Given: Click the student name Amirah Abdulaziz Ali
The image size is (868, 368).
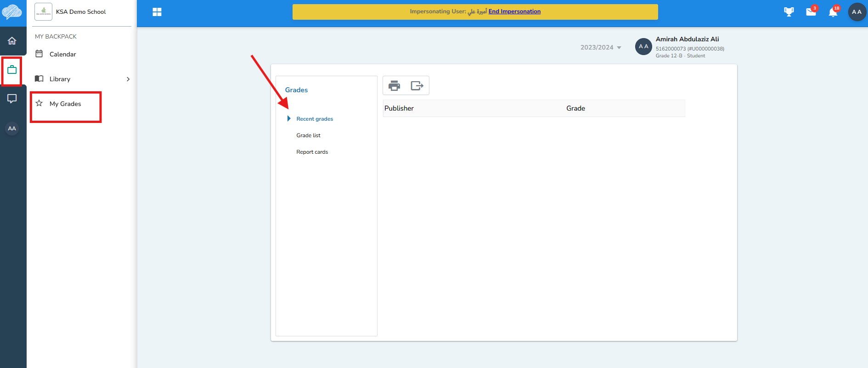Looking at the screenshot, I should (x=687, y=39).
